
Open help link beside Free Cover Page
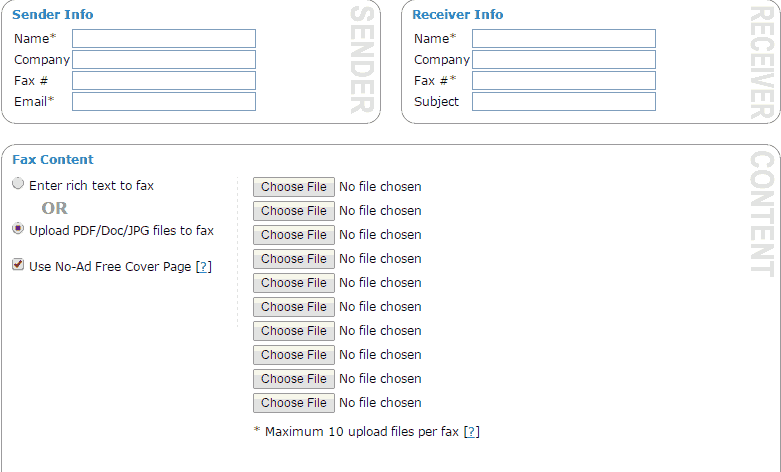pos(204,267)
